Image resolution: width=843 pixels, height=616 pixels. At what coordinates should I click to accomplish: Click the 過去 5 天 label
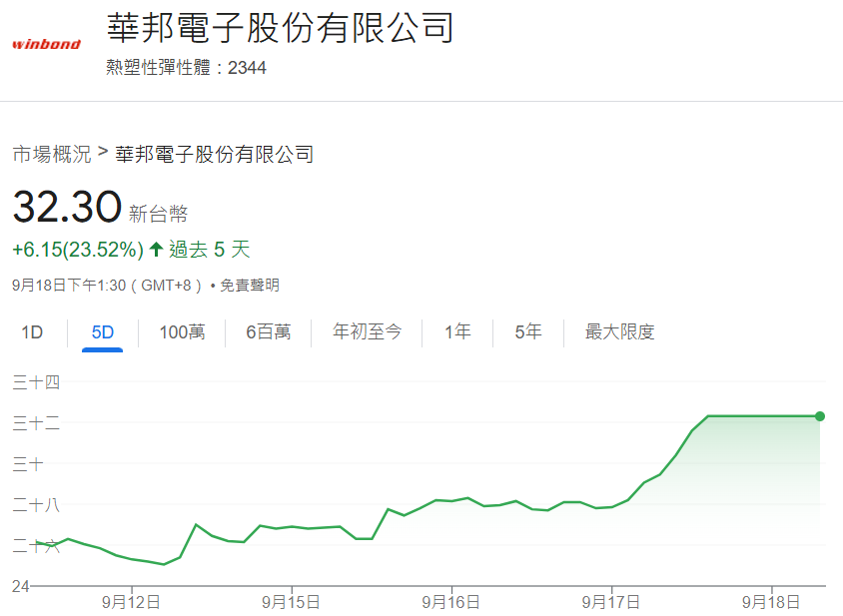pos(210,250)
